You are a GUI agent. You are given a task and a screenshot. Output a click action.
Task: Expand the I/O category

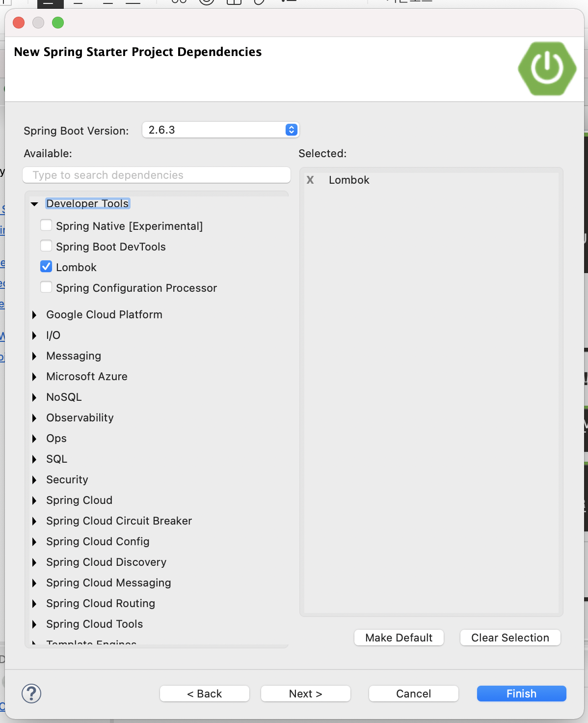[34, 335]
